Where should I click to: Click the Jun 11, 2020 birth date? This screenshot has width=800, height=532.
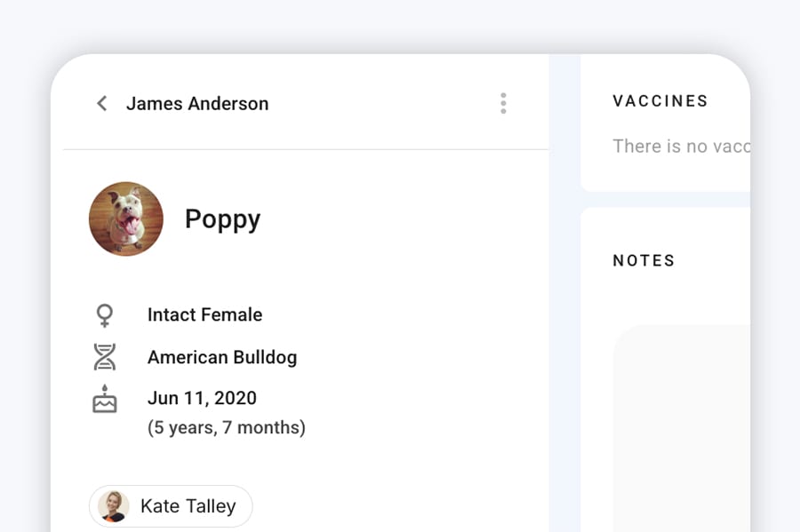[202, 398]
